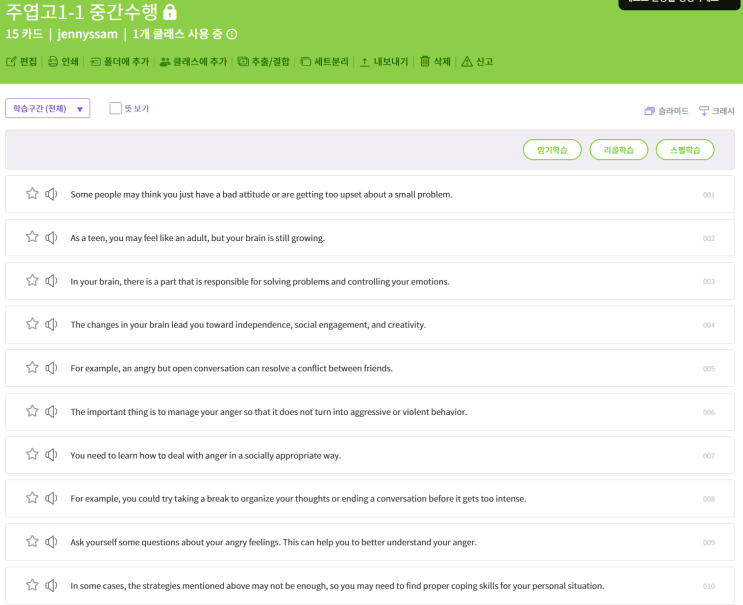Click the lock icon beside set title
Image resolution: width=743 pixels, height=605 pixels.
click(170, 12)
